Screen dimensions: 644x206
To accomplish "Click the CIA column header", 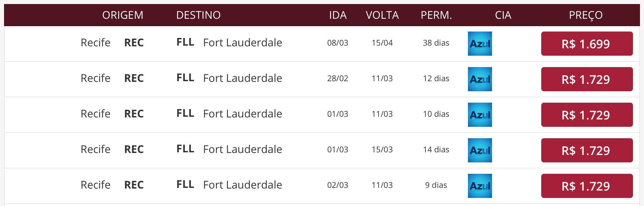I will pyautogui.click(x=503, y=15).
